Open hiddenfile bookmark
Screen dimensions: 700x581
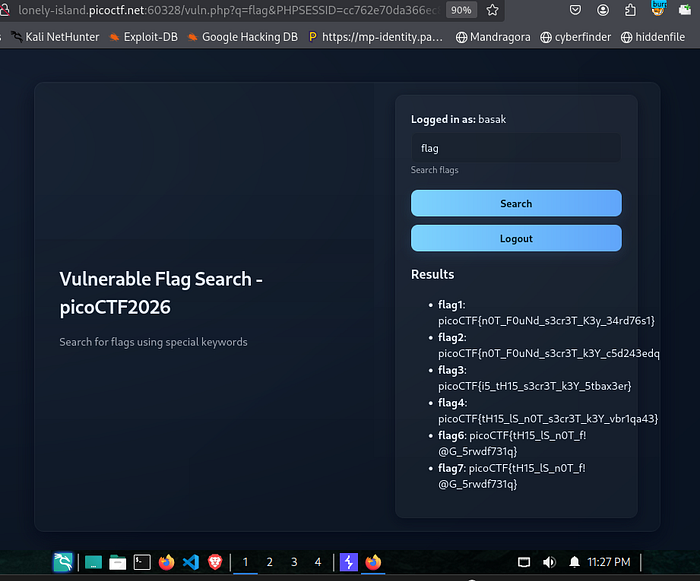coord(653,37)
